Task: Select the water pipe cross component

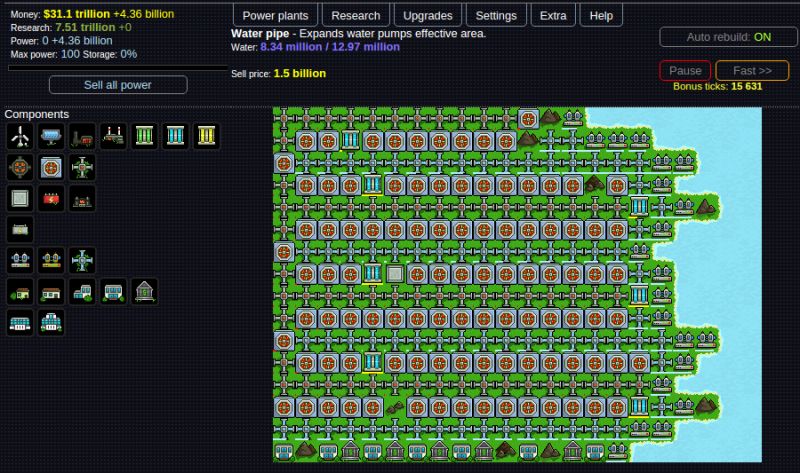Action: tap(82, 261)
